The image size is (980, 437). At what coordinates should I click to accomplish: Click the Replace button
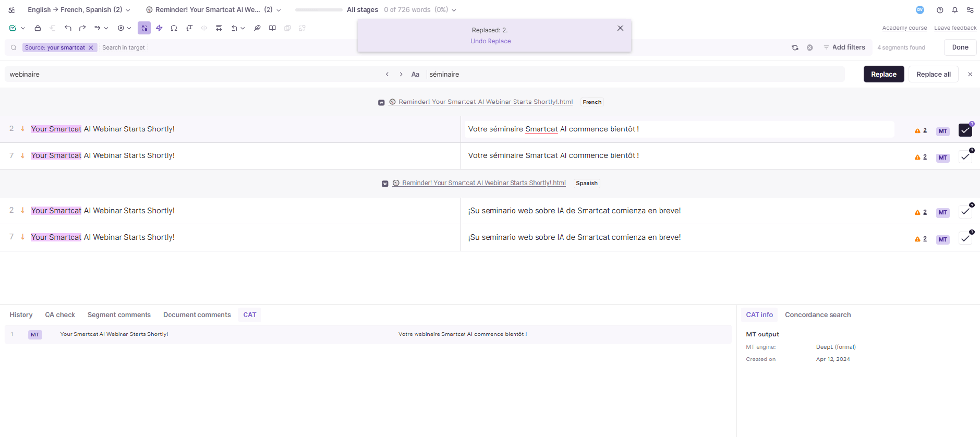[x=883, y=74]
